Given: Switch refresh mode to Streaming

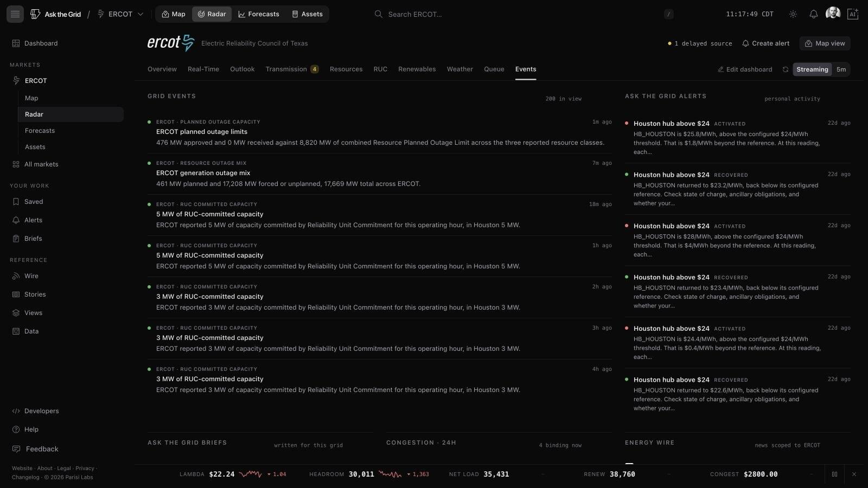Looking at the screenshot, I should pos(812,69).
